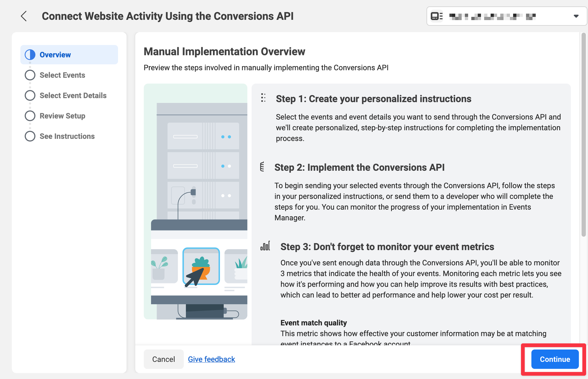Click the half-filled Overview progress icon
Viewport: 588px width, 379px height.
30,55
